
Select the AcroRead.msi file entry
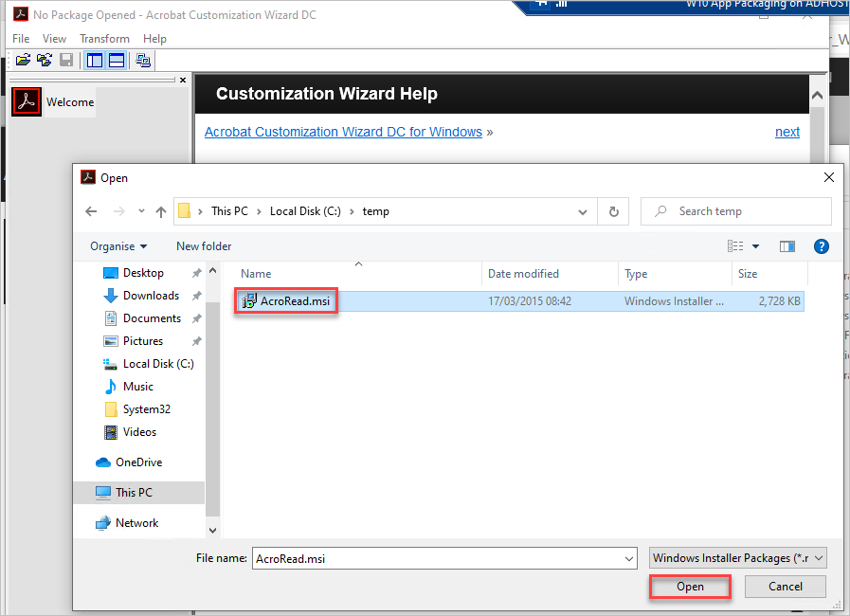(x=285, y=299)
